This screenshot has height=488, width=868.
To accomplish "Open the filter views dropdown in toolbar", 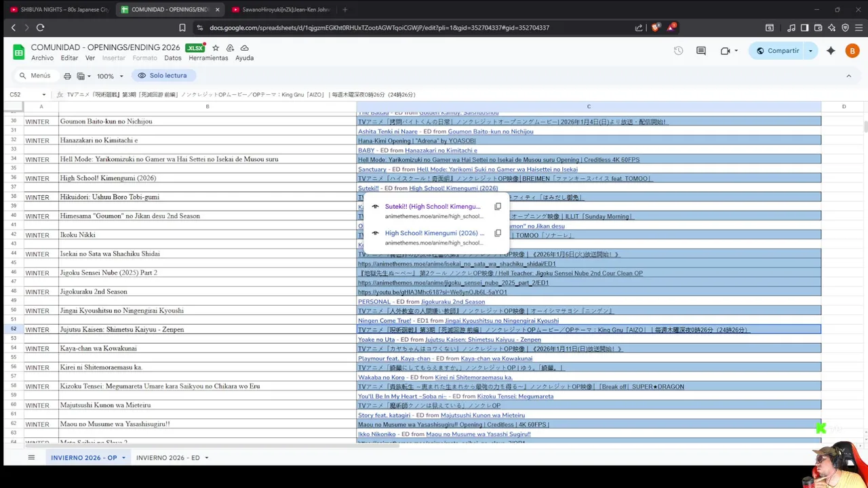I will tap(84, 76).
